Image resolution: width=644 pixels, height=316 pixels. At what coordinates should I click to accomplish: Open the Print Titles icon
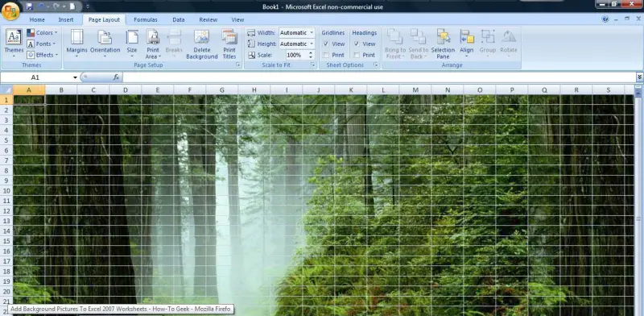(229, 37)
